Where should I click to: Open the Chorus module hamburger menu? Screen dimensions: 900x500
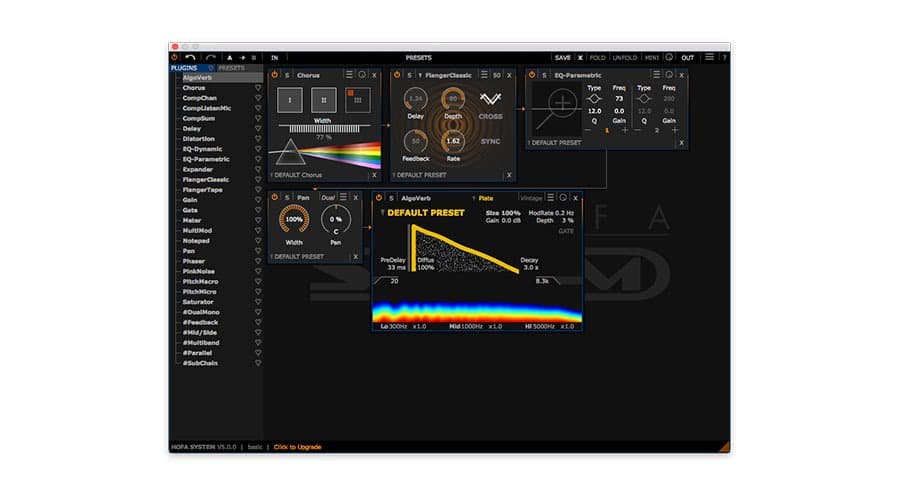tap(349, 75)
